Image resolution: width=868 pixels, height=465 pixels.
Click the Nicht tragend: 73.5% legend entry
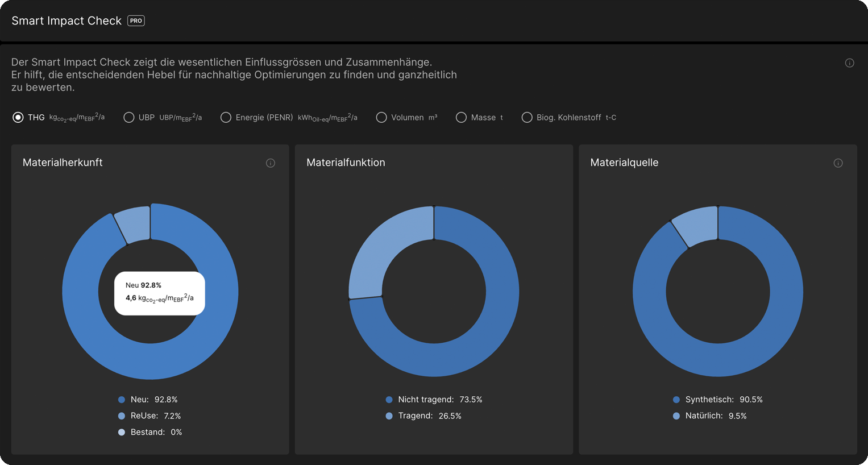(434, 400)
